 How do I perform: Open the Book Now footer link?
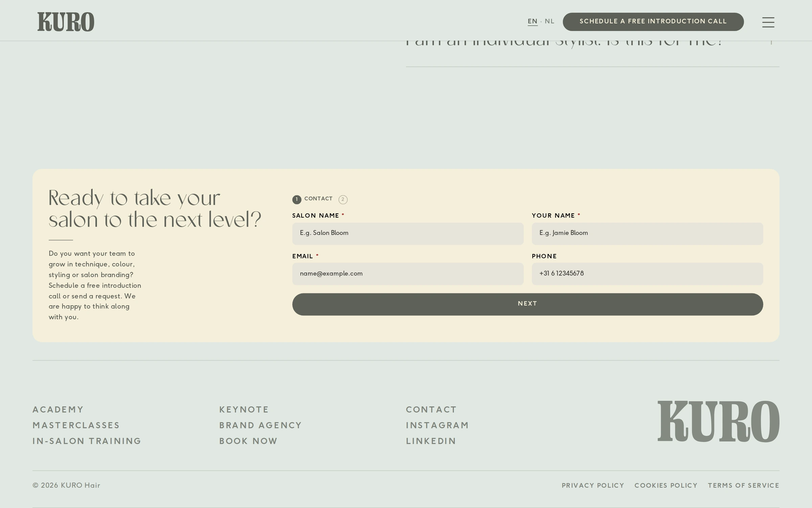click(x=248, y=441)
